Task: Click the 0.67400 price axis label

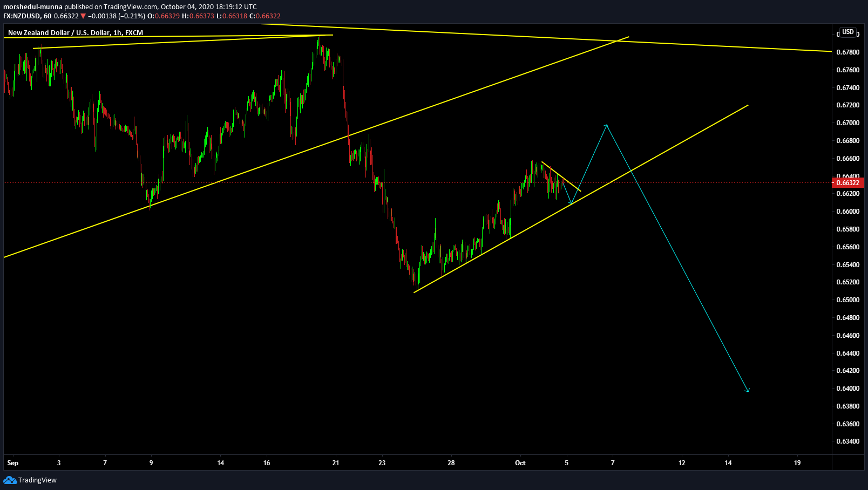Action: tap(847, 88)
